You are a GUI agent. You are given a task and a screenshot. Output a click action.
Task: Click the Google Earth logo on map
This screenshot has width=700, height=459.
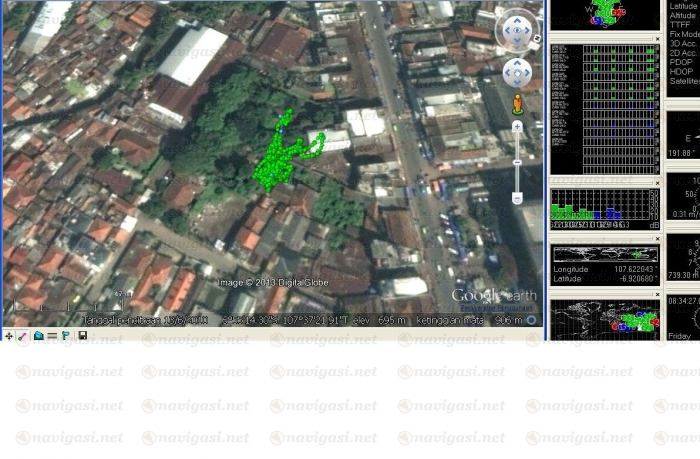493,295
